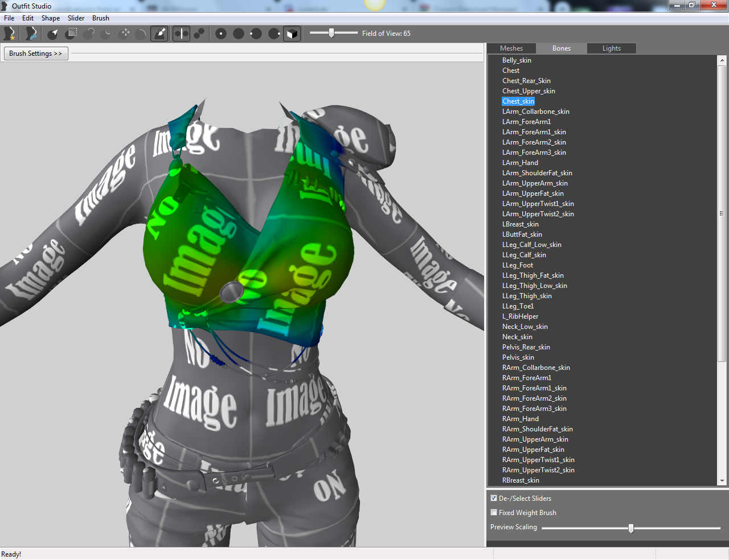Switch to the Lights tab
The image size is (729, 560).
coord(611,48)
